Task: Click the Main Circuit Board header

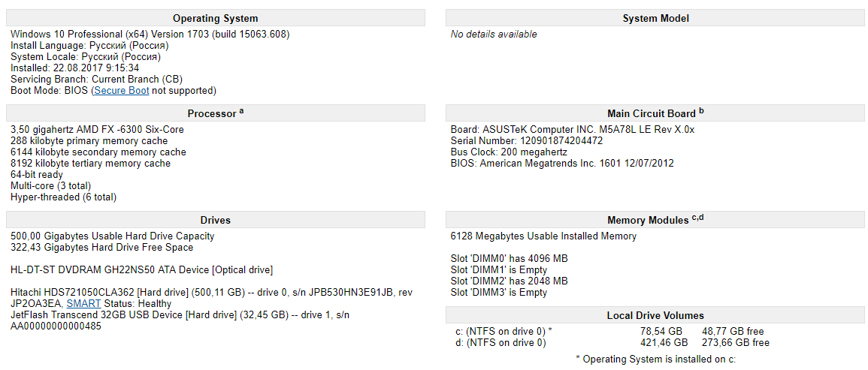Action: pyautogui.click(x=655, y=113)
